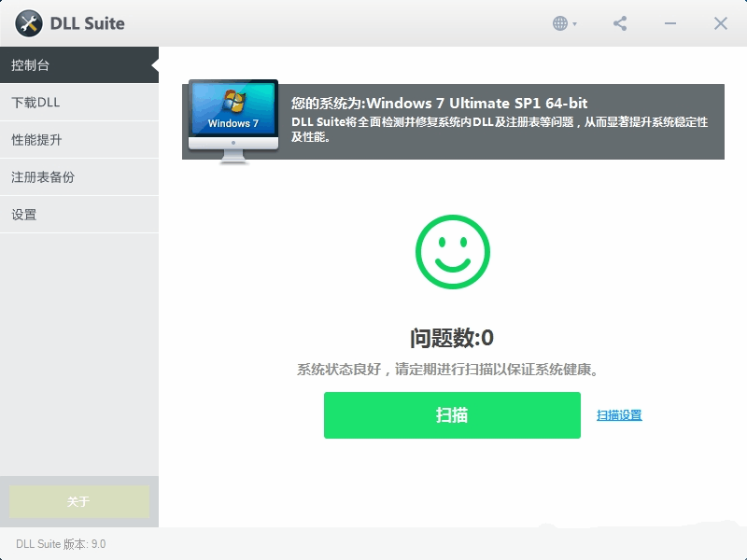Viewport: 747px width, 560px height.
Task: Click the Windows 7 Ultimate SP1 64-bit heading
Action: pyautogui.click(x=439, y=104)
